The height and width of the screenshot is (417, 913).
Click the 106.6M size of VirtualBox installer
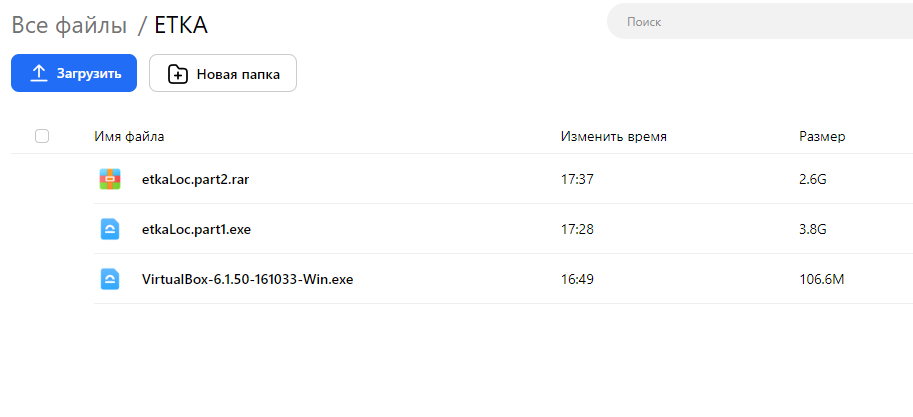pyautogui.click(x=822, y=280)
